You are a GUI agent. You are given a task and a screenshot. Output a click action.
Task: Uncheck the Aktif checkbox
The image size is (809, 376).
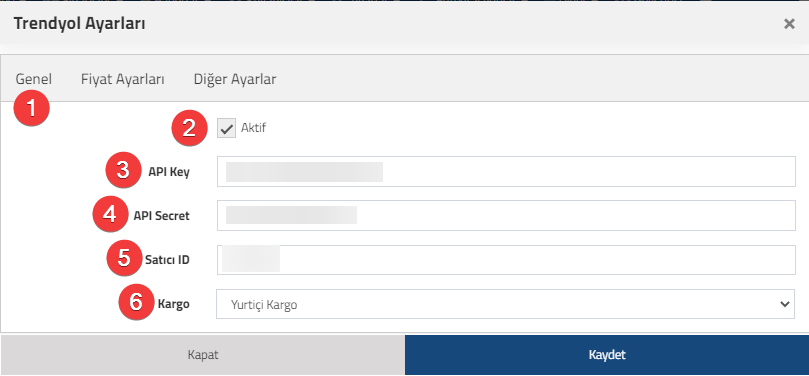226,128
